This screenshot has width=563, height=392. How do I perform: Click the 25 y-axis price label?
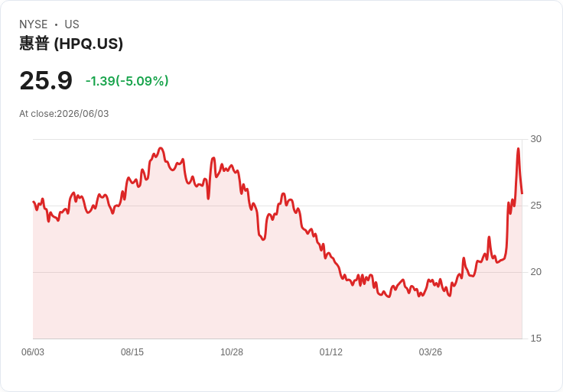click(535, 206)
